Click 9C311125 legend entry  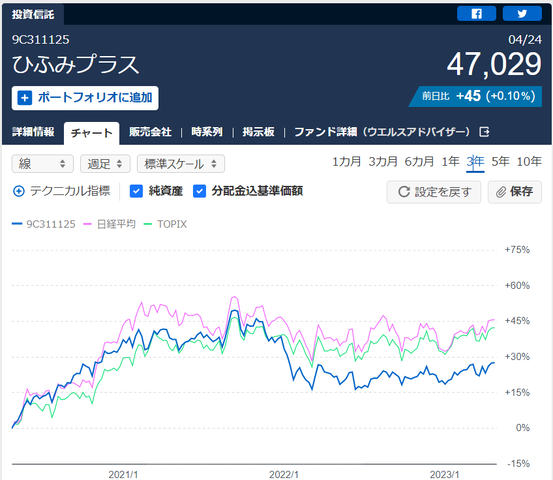[44, 224]
